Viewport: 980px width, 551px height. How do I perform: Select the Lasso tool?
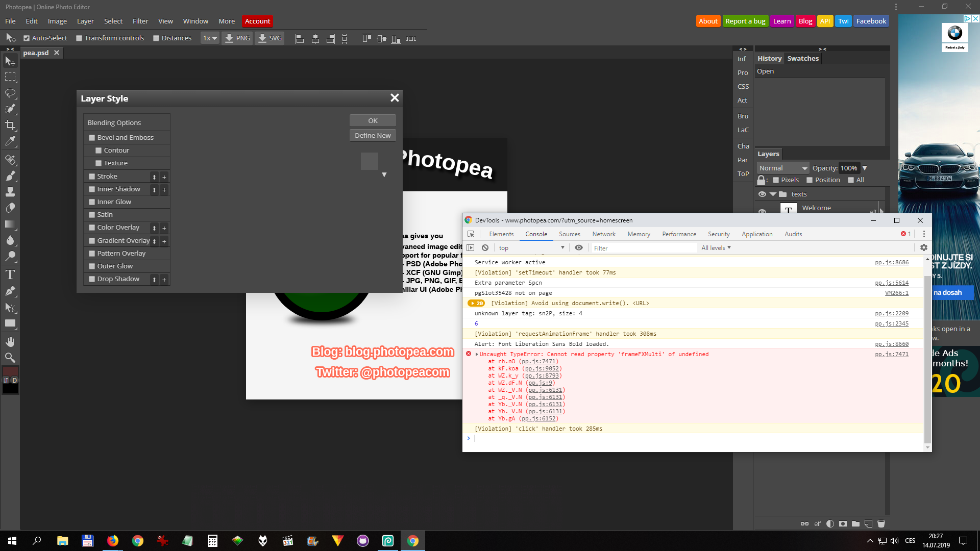click(x=10, y=93)
